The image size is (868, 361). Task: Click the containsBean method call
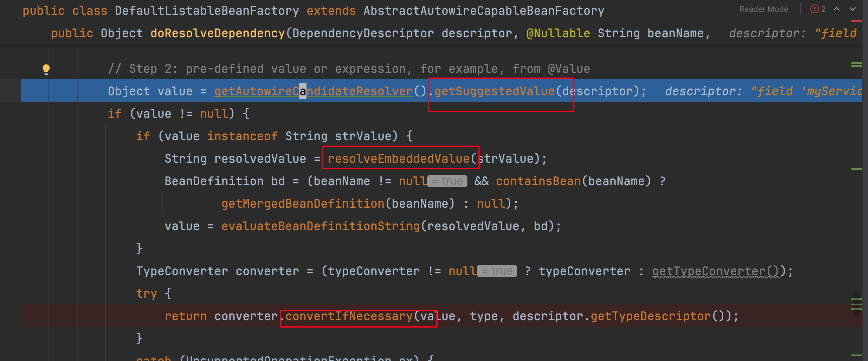(538, 181)
